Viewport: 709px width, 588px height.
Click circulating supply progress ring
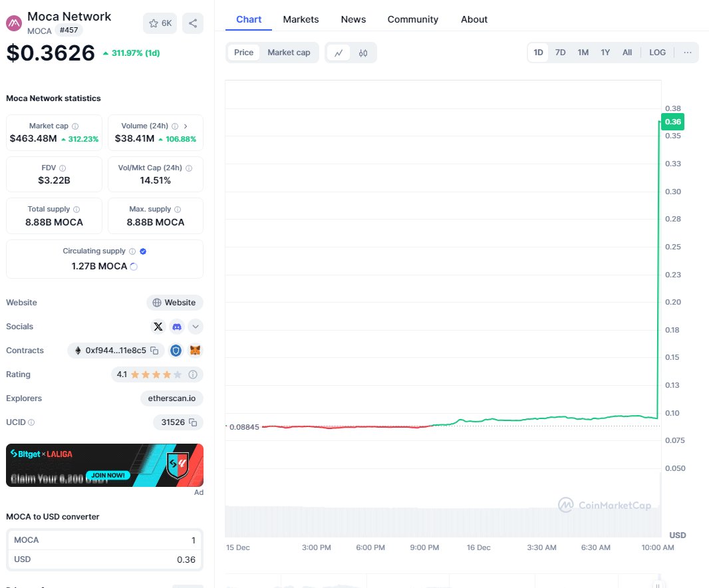pyautogui.click(x=134, y=267)
